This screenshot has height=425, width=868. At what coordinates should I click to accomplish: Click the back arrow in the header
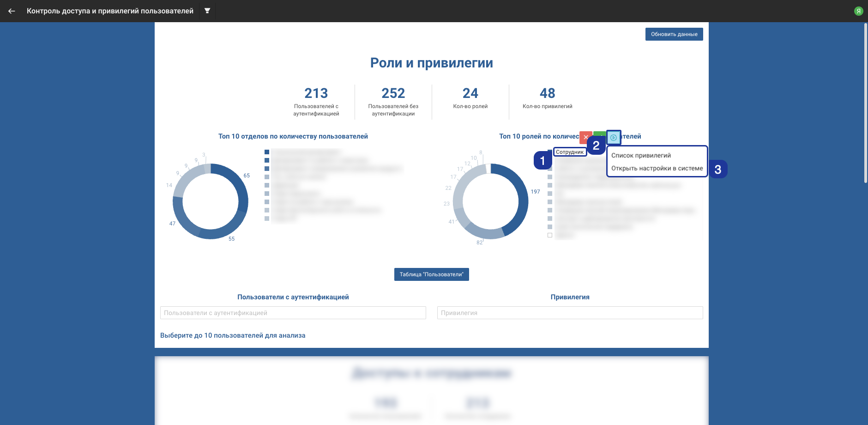coord(12,11)
